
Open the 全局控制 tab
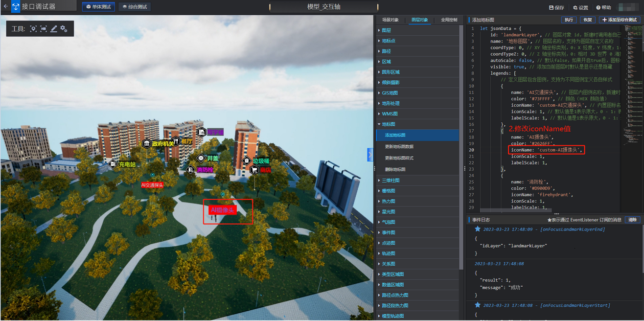449,20
